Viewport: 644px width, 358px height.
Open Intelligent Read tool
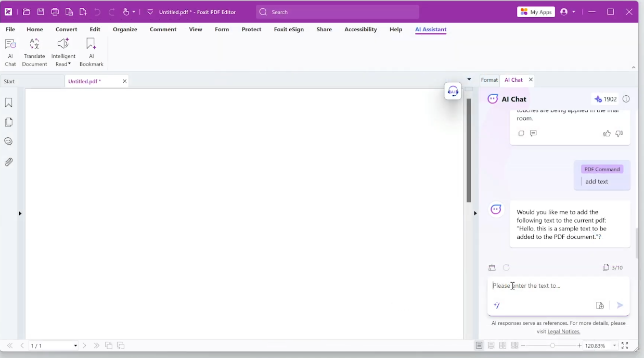click(x=63, y=53)
